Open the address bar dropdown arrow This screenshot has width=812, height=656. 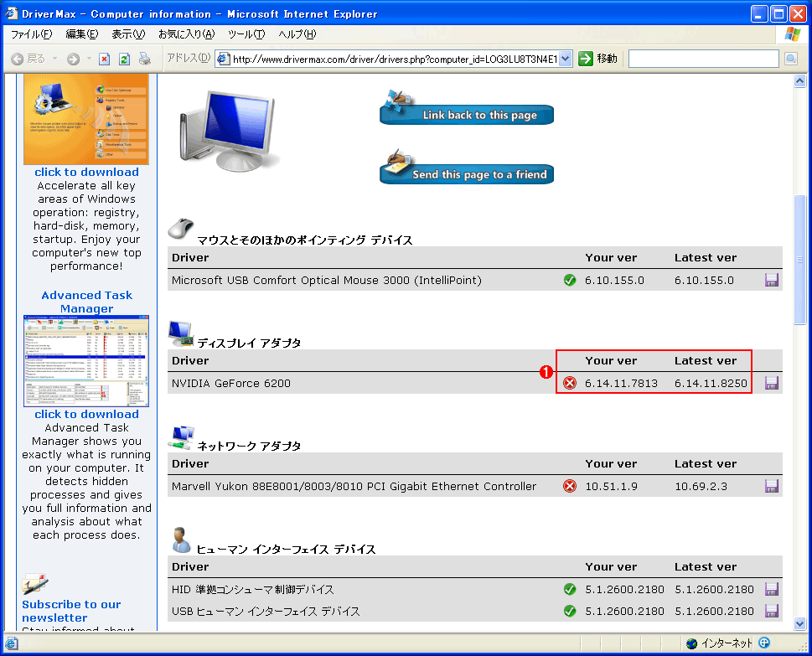(566, 59)
